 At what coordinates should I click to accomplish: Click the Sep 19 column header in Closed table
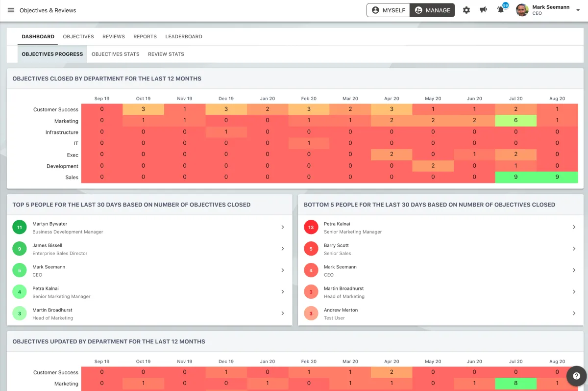[x=102, y=99]
